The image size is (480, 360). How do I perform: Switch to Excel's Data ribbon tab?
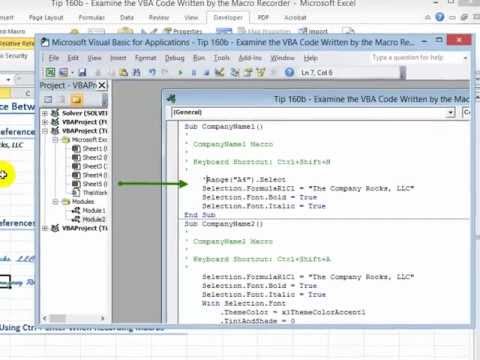(127, 17)
